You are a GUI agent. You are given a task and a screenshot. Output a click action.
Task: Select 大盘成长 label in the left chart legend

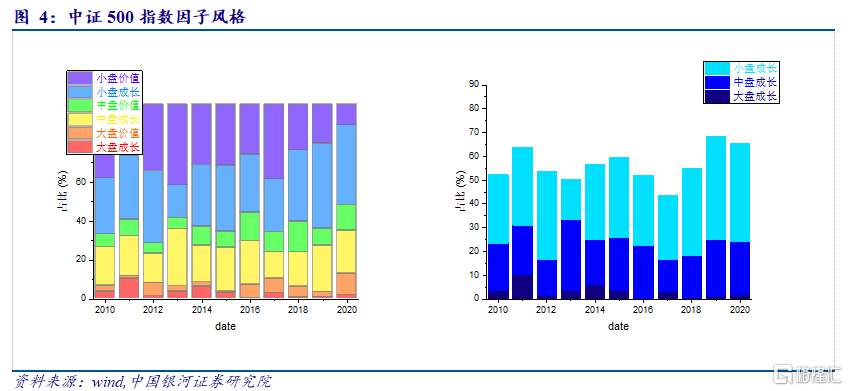click(118, 147)
